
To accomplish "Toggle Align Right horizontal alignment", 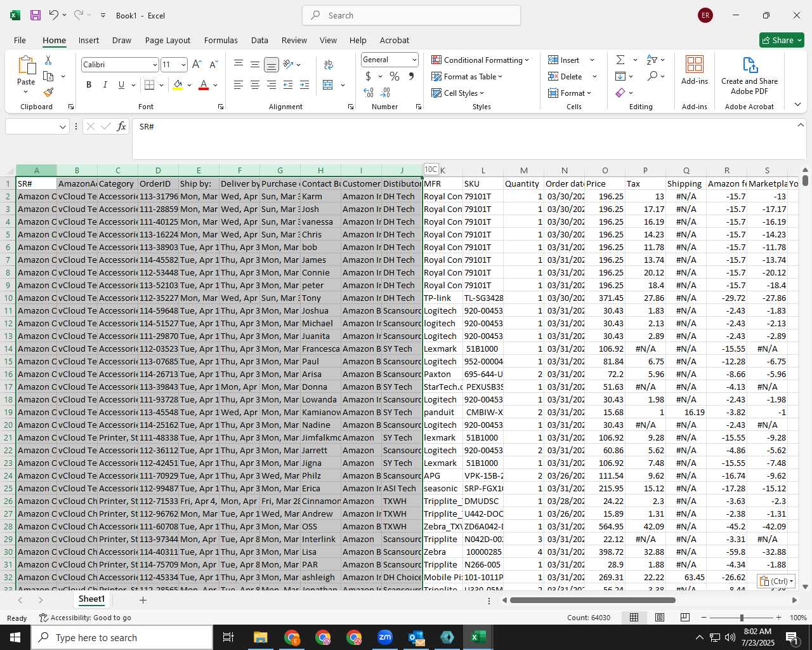I will pos(272,84).
